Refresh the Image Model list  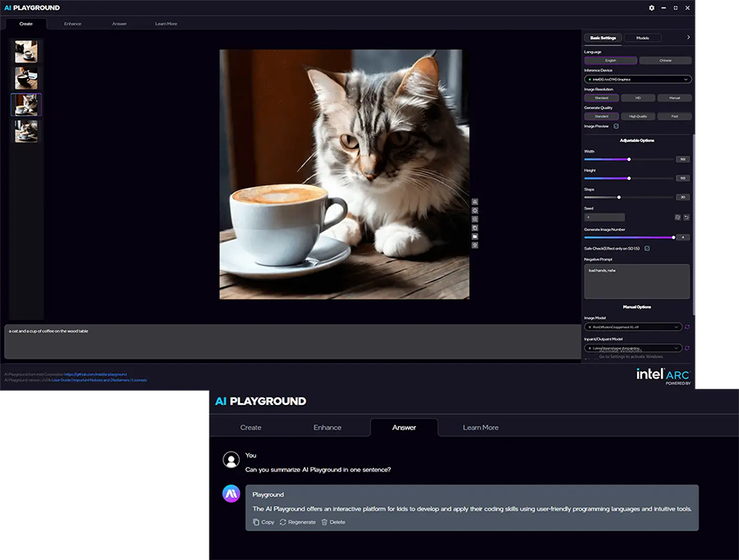tap(686, 327)
